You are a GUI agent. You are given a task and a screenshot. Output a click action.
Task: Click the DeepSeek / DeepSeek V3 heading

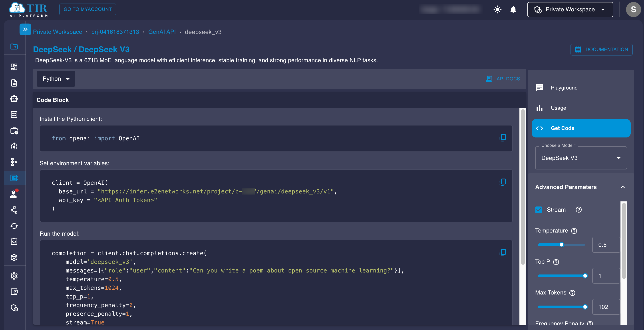pyautogui.click(x=81, y=50)
